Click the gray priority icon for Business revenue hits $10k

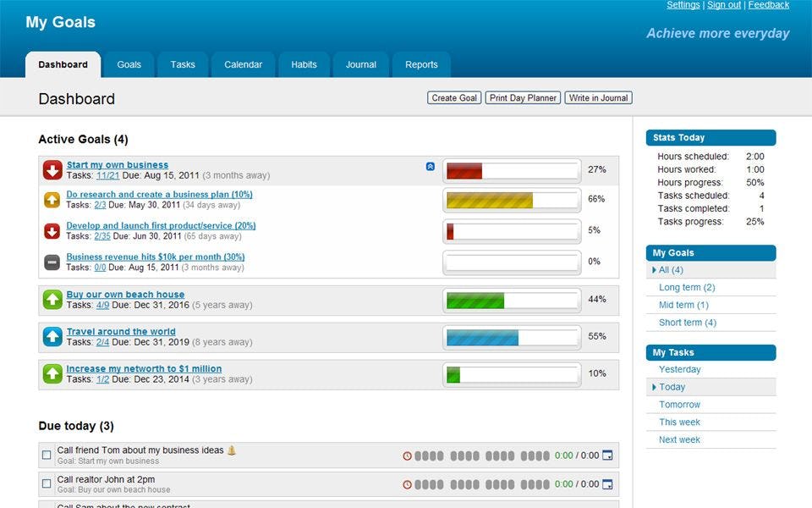point(52,262)
